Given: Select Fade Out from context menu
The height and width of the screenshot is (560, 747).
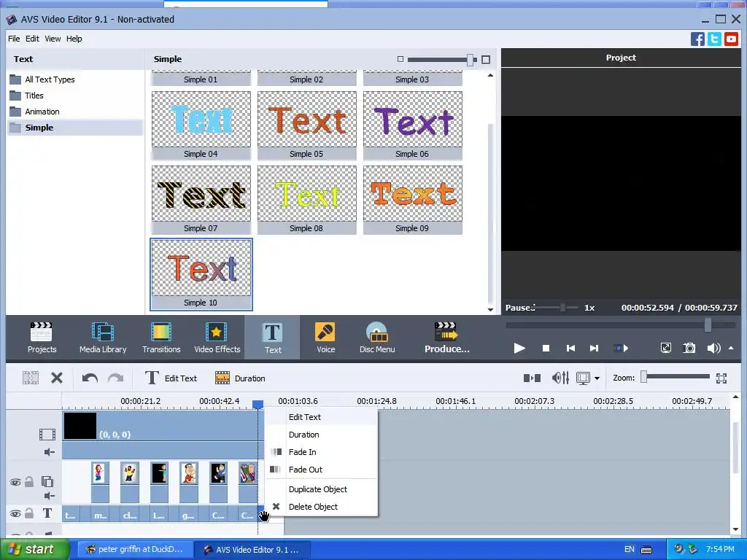Looking at the screenshot, I should coord(321,470).
